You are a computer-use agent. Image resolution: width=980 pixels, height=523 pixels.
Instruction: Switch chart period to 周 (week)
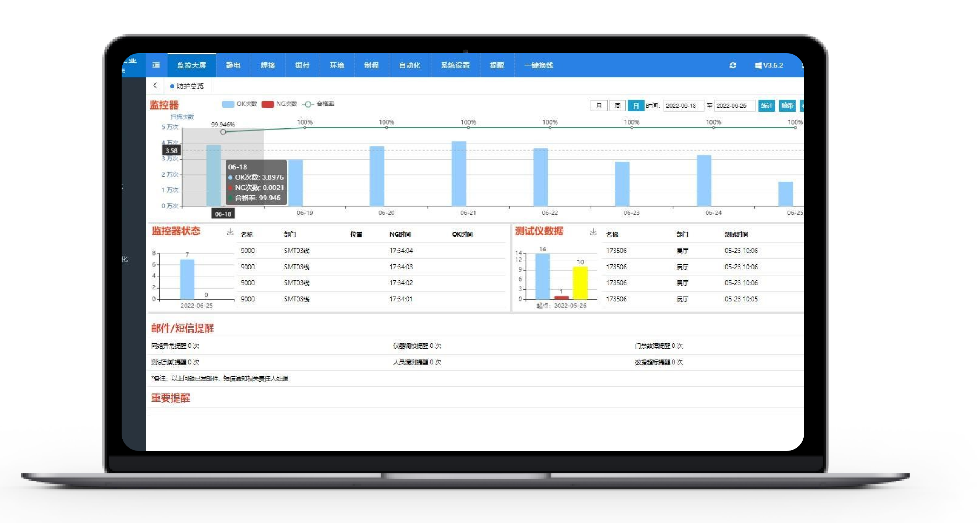click(618, 106)
